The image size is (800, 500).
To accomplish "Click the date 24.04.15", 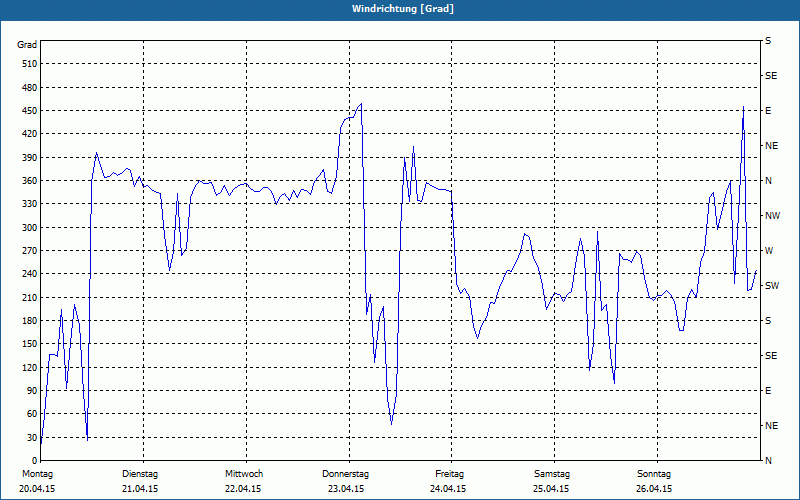I will click(448, 489).
